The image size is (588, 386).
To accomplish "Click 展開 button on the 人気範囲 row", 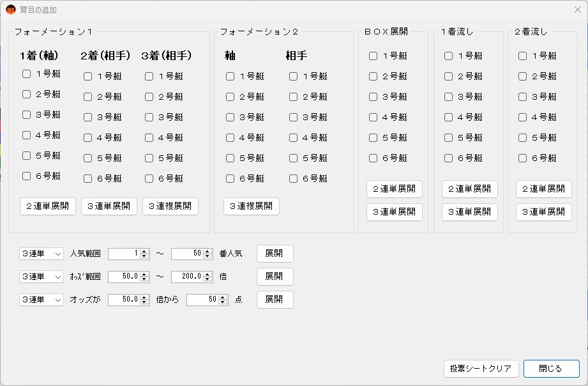I will click(275, 254).
